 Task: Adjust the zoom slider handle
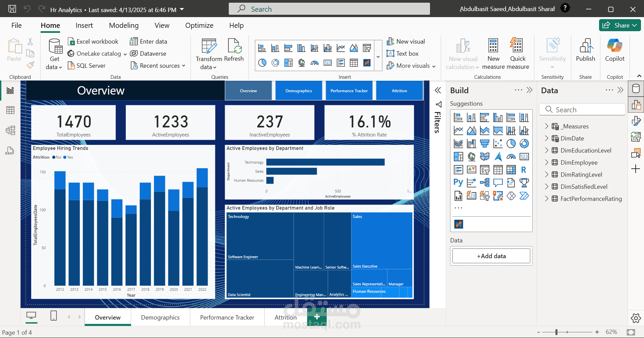click(556, 332)
